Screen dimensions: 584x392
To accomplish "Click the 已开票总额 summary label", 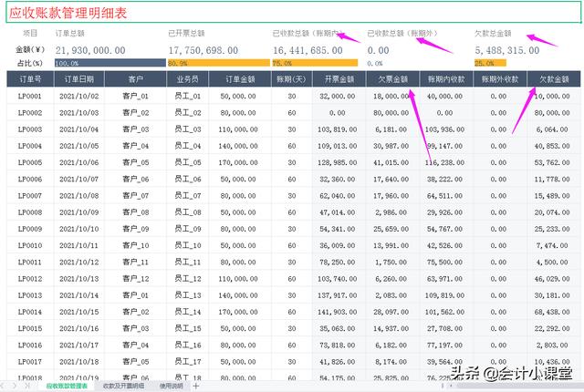I will (x=186, y=34).
